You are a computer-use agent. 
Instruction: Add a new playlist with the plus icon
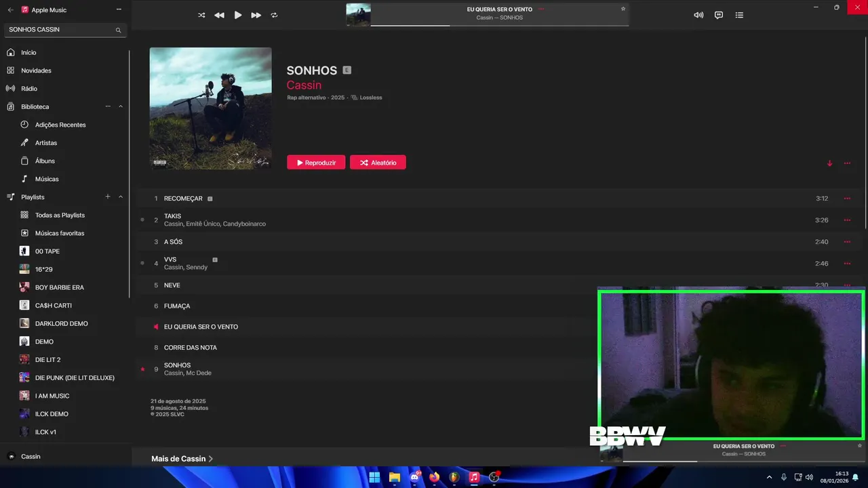click(108, 197)
